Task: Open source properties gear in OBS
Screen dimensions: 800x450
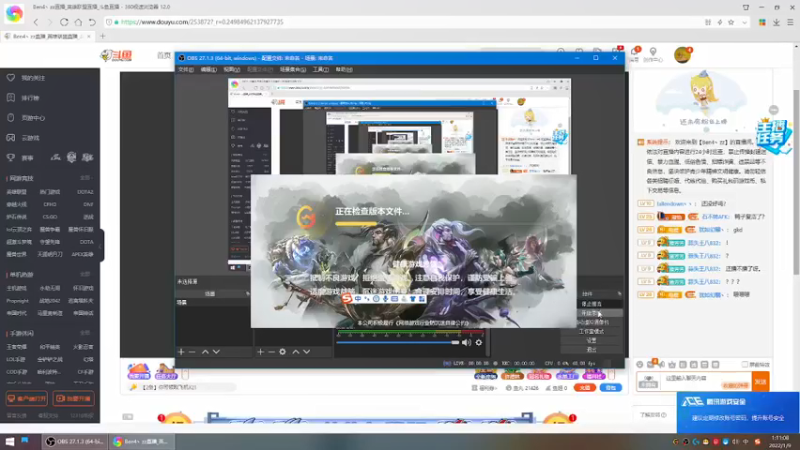Action: (x=283, y=352)
